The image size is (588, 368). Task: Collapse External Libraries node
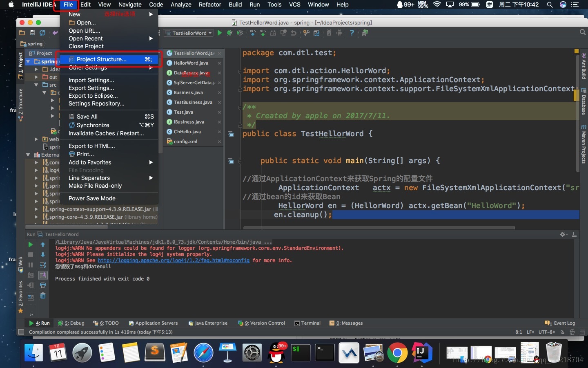(28, 155)
